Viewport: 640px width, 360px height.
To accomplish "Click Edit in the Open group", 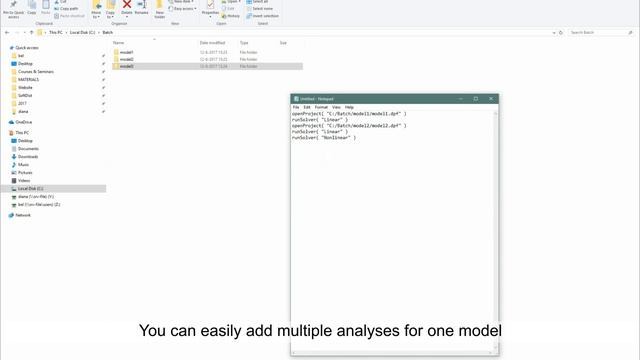I will coord(229,9).
